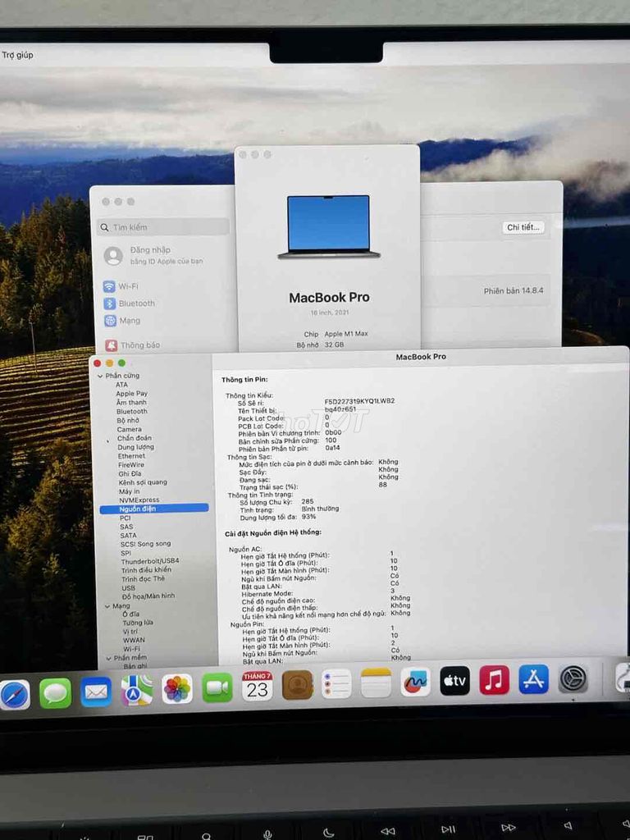Image resolution: width=630 pixels, height=840 pixels.
Task: Select SATA in hardware list
Action: pyautogui.click(x=129, y=535)
